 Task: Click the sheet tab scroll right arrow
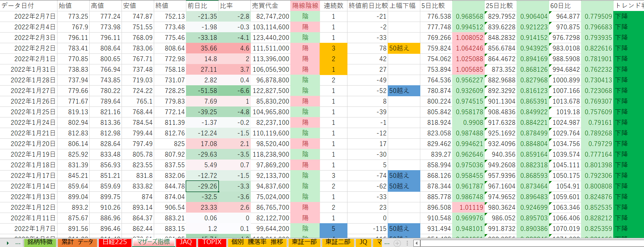7,243
